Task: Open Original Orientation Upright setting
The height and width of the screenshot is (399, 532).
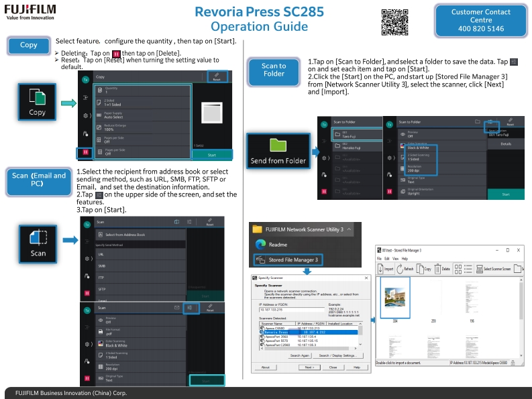Action: click(441, 191)
